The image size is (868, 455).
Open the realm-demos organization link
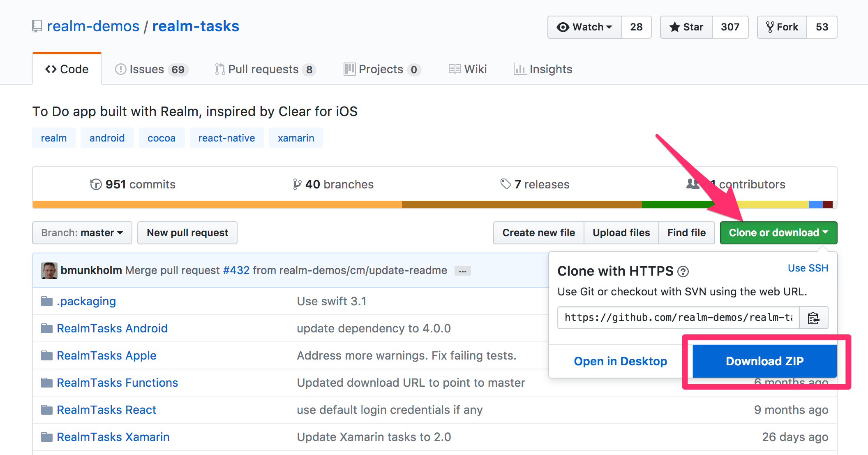(93, 26)
